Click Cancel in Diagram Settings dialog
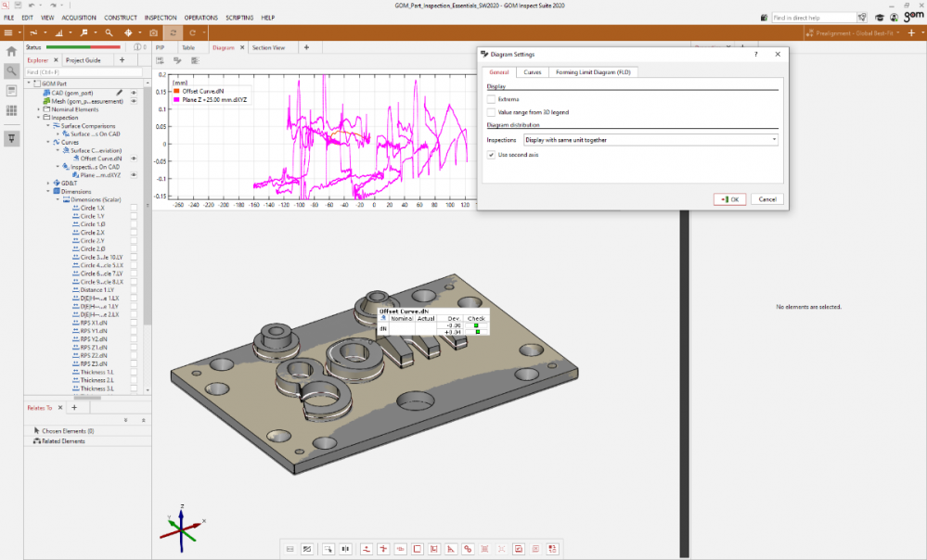927x560 pixels. tap(767, 199)
